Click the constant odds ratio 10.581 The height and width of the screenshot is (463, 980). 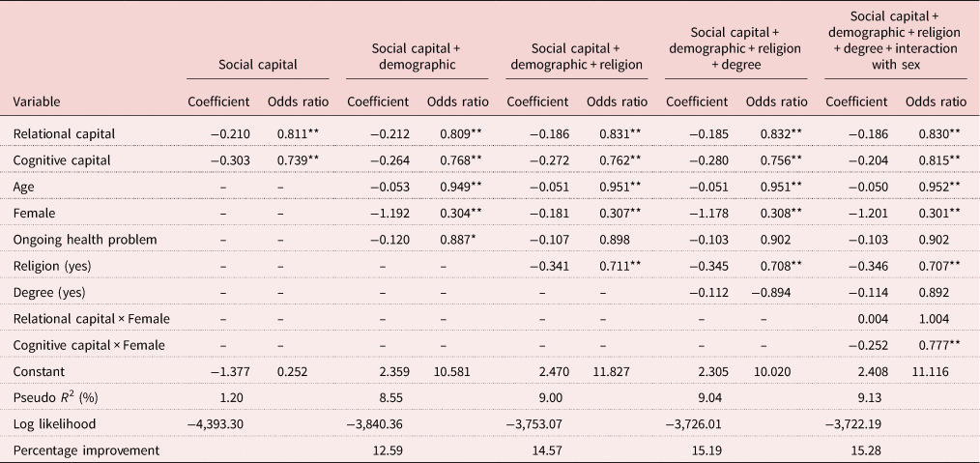[x=456, y=370]
